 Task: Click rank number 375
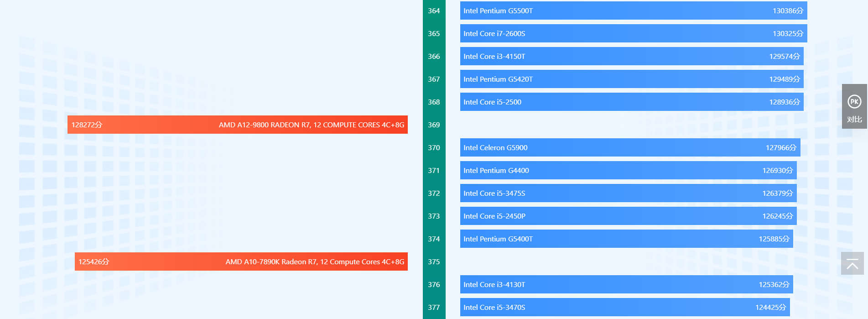click(434, 261)
